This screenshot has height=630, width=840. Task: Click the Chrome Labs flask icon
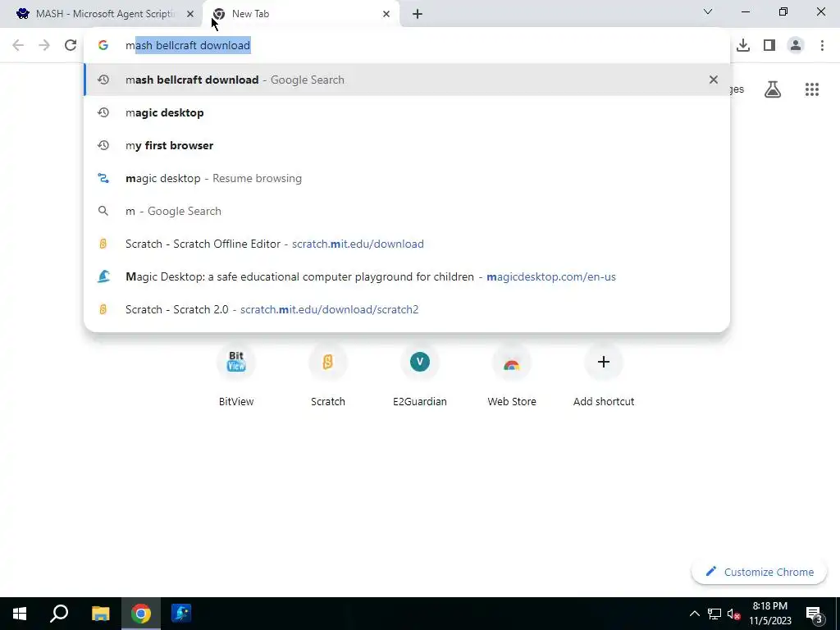(773, 89)
